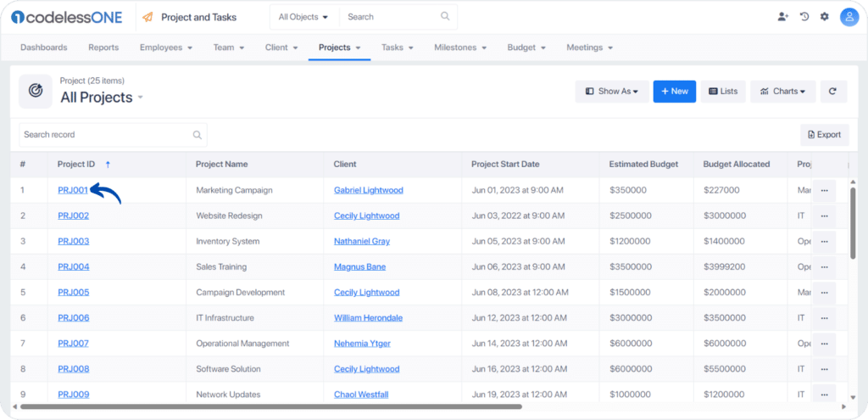
Task: Open project PRJ001 link
Action: pyautogui.click(x=73, y=190)
